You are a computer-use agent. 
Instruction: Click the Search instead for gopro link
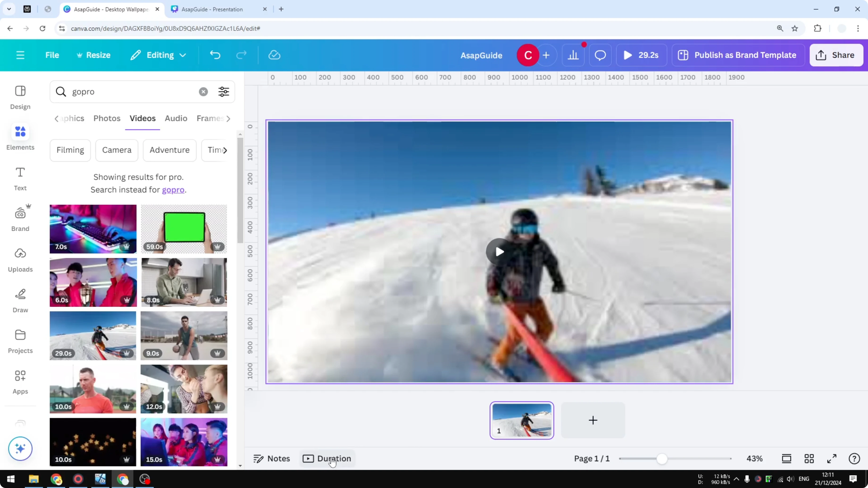click(173, 190)
